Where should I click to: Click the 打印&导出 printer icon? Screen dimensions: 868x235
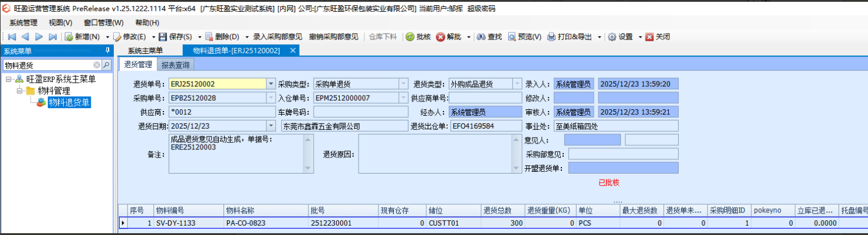pyautogui.click(x=552, y=37)
